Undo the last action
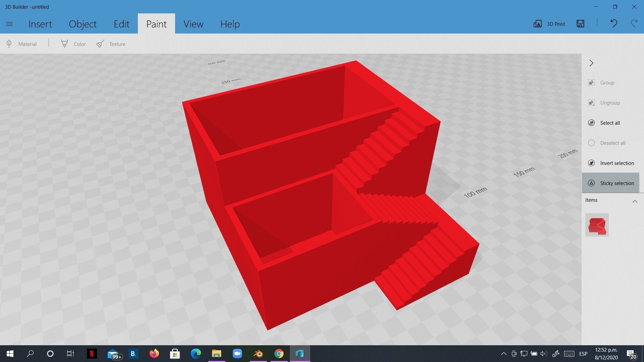Viewport: 644px width, 362px height. (x=614, y=23)
